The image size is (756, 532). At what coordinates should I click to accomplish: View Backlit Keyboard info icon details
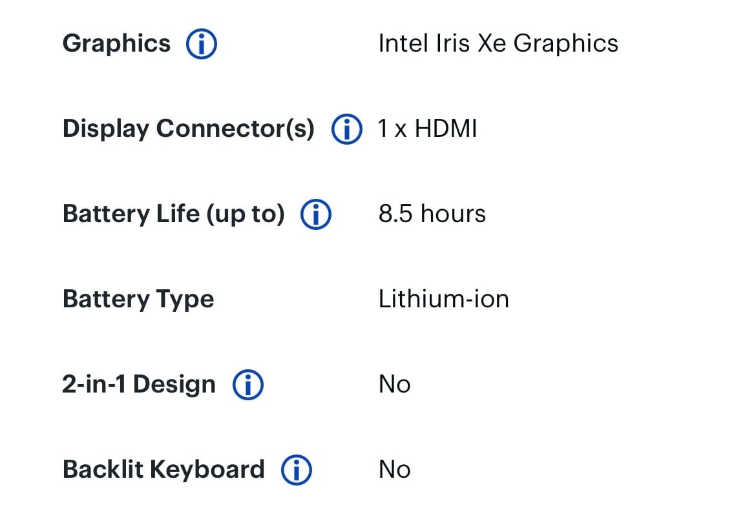tap(297, 470)
